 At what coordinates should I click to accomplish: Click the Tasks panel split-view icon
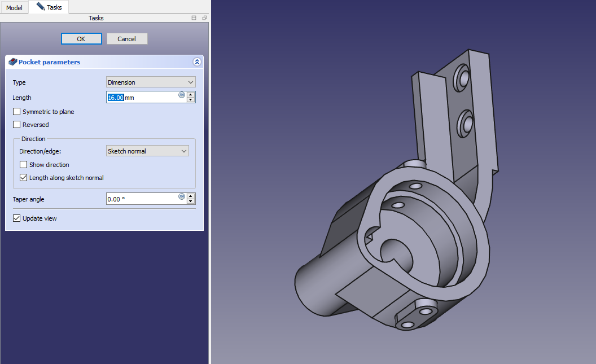(x=194, y=18)
